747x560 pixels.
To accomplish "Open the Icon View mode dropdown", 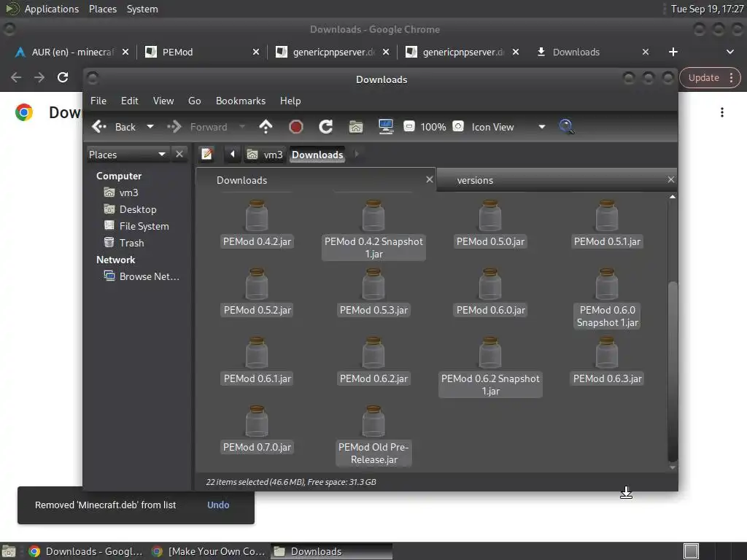I will point(508,127).
